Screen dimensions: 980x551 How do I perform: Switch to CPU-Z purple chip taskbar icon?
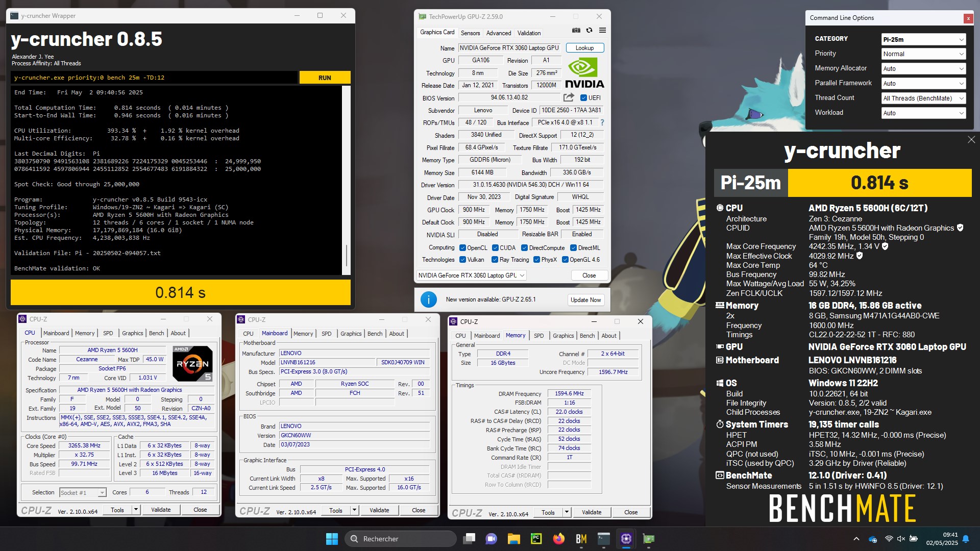coord(626,539)
